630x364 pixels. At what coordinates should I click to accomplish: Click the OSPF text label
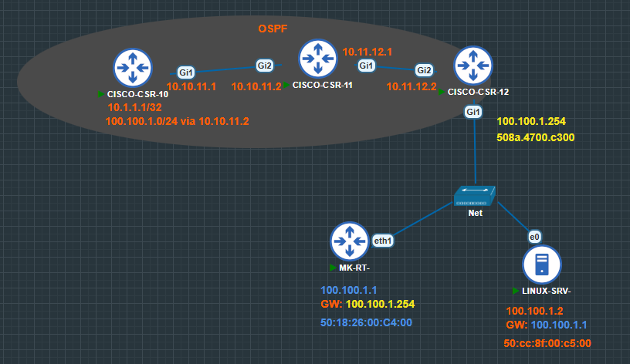point(273,29)
